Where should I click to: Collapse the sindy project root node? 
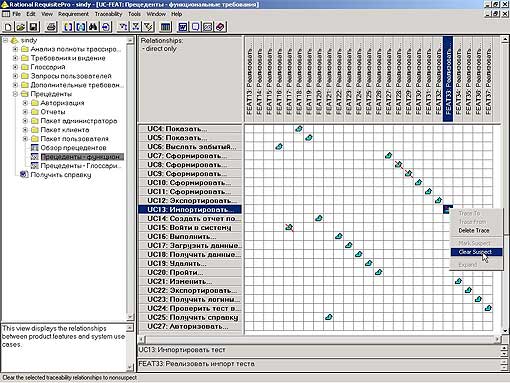click(5, 40)
